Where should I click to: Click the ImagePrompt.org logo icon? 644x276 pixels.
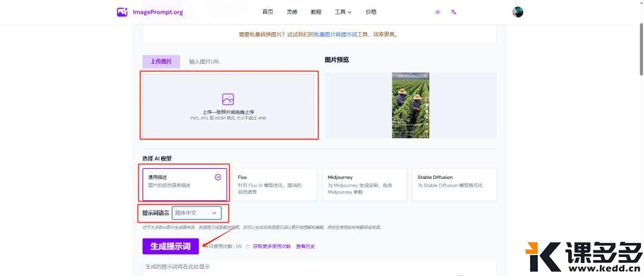click(122, 12)
